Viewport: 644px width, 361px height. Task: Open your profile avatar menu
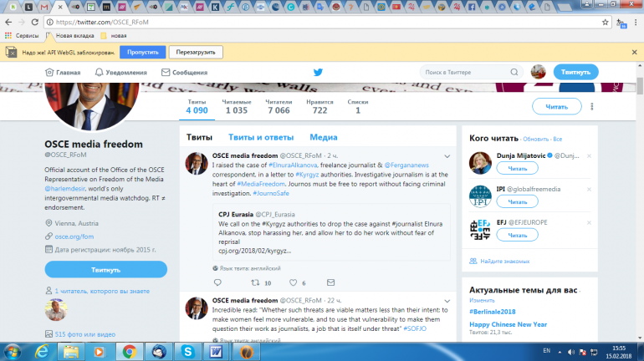[538, 72]
